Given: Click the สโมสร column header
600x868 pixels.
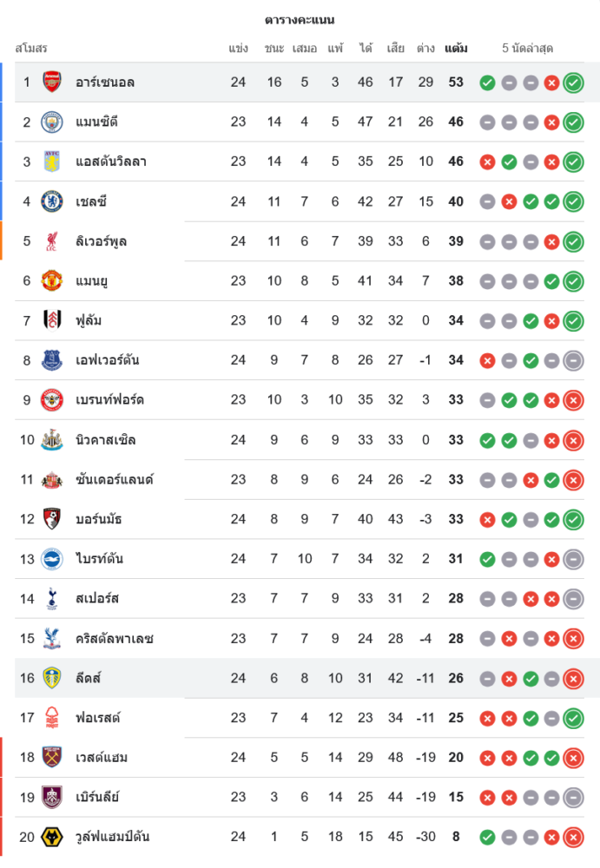Looking at the screenshot, I should tap(31, 49).
